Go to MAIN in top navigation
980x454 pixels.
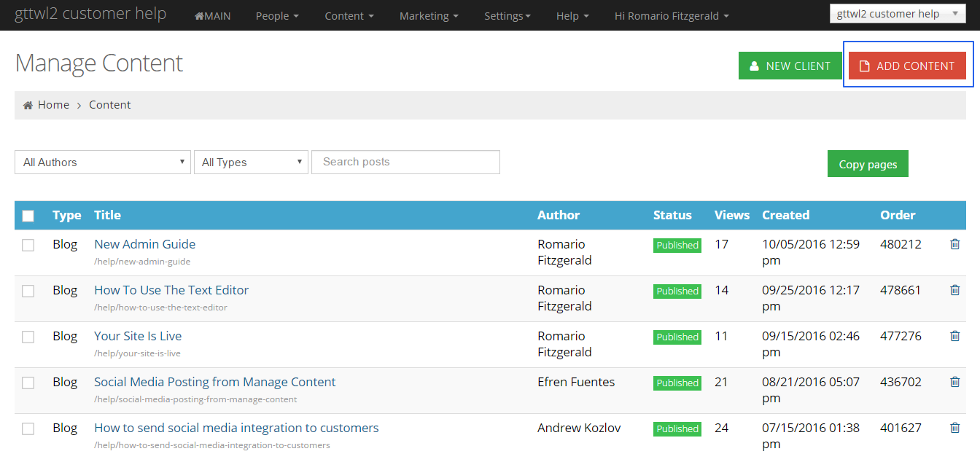(212, 16)
